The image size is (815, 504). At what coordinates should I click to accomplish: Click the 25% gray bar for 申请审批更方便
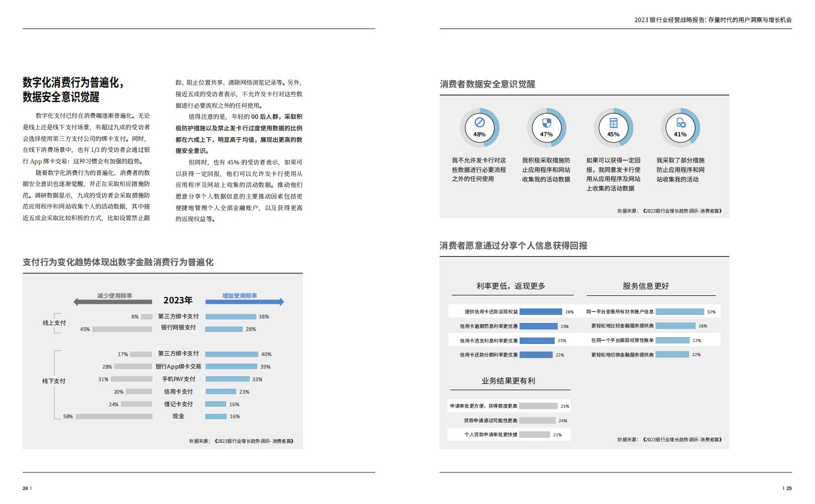(x=538, y=406)
